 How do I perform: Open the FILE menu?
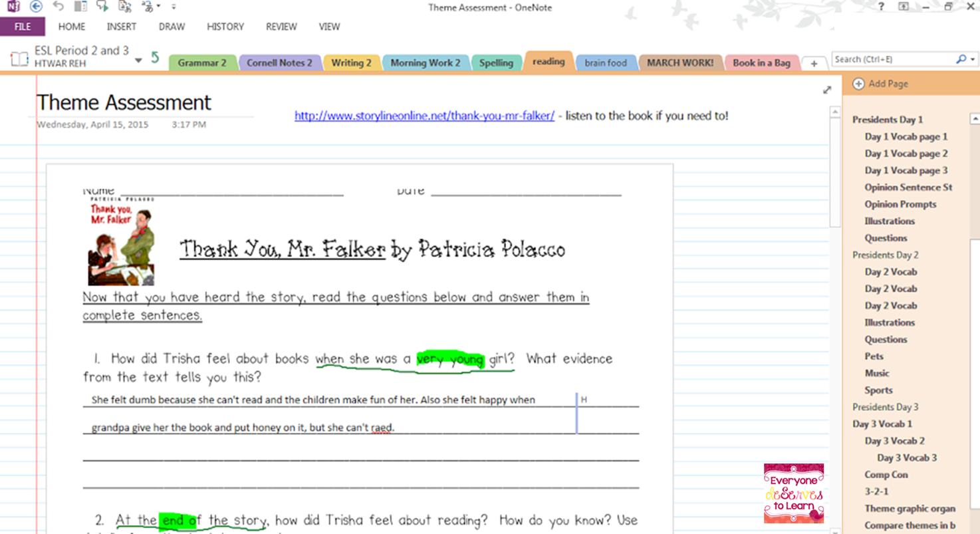[x=23, y=27]
